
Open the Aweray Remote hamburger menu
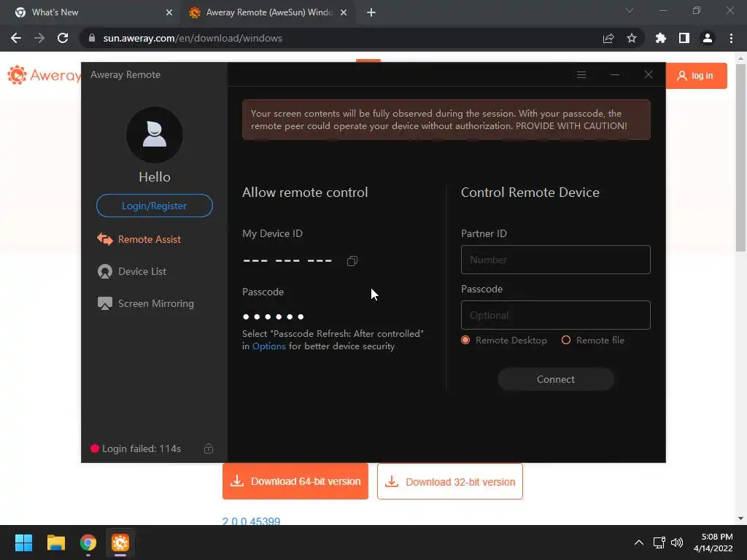(x=581, y=75)
